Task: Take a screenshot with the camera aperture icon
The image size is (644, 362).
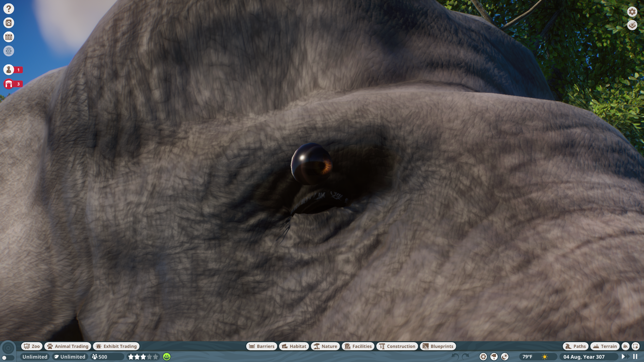Action: (x=483, y=357)
